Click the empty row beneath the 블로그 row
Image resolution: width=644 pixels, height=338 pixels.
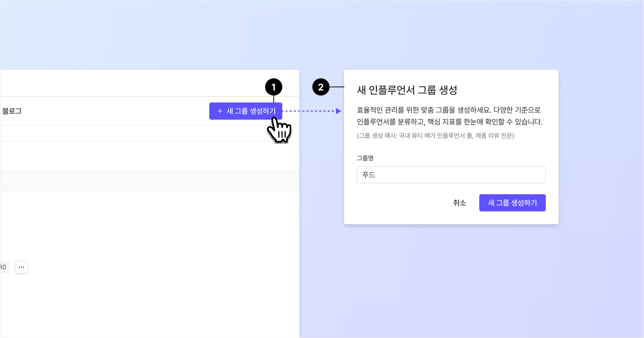click(134, 133)
